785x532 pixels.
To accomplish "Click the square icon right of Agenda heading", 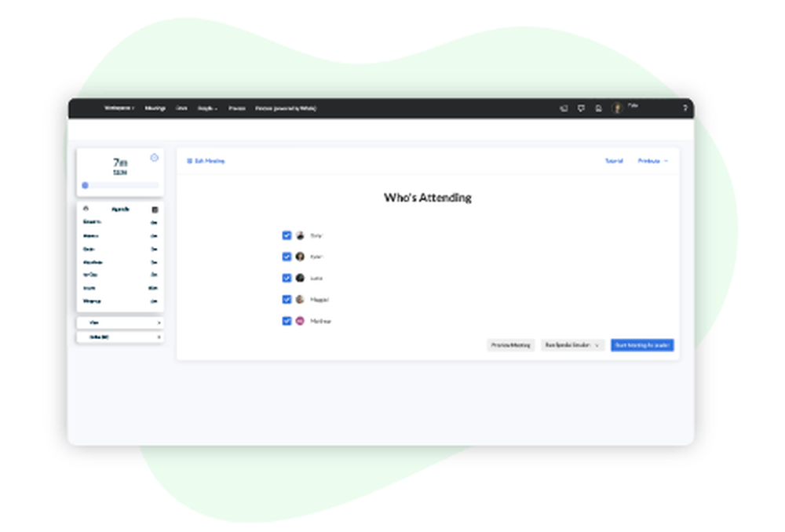I will (155, 210).
